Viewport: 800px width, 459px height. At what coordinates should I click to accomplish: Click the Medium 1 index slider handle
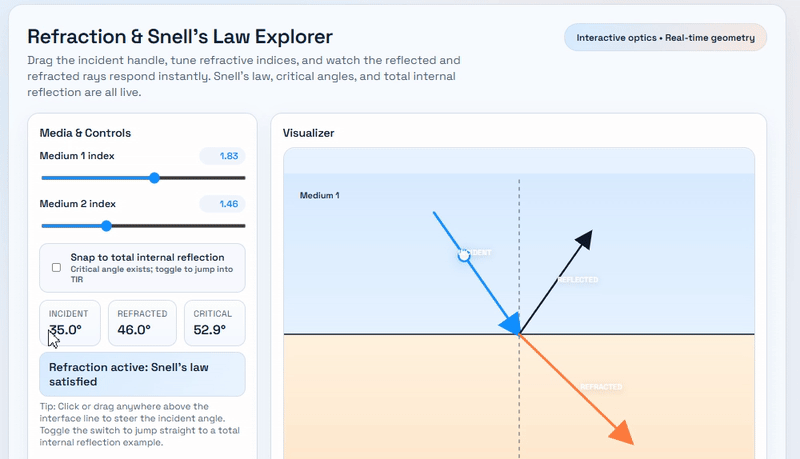click(x=154, y=178)
